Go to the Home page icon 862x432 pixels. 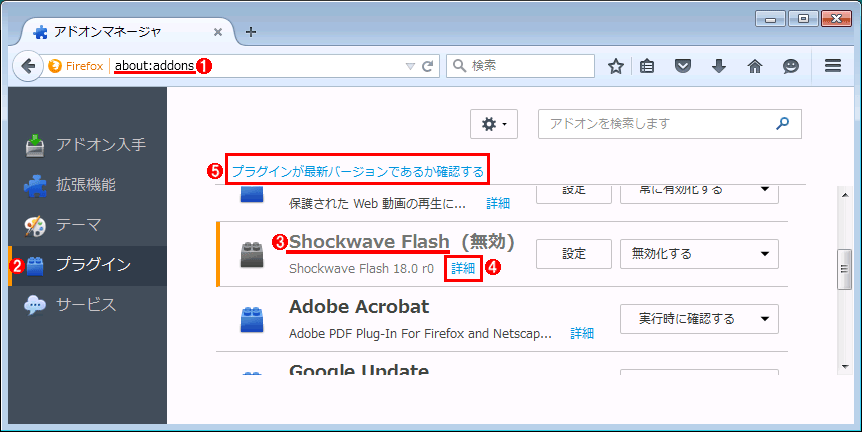[x=755, y=67]
